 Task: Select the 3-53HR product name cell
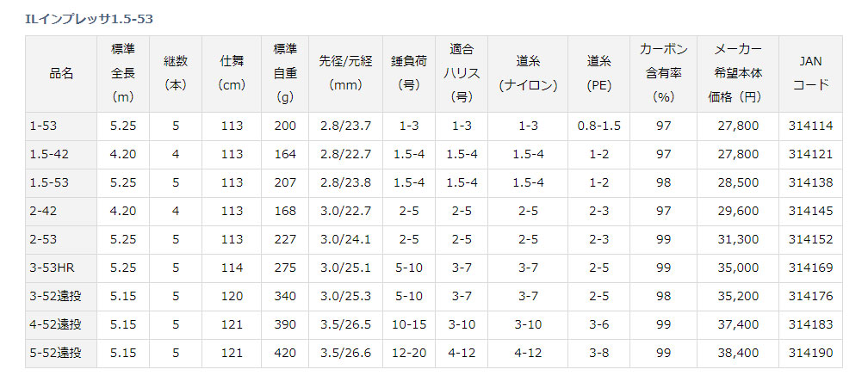click(x=53, y=268)
